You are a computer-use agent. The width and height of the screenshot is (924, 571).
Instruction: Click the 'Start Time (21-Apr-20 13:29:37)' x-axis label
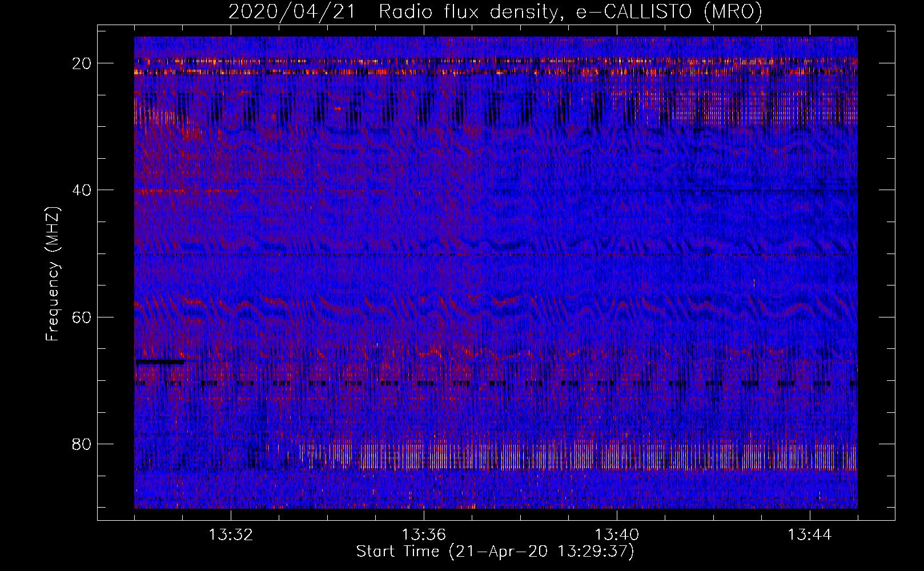coord(495,552)
